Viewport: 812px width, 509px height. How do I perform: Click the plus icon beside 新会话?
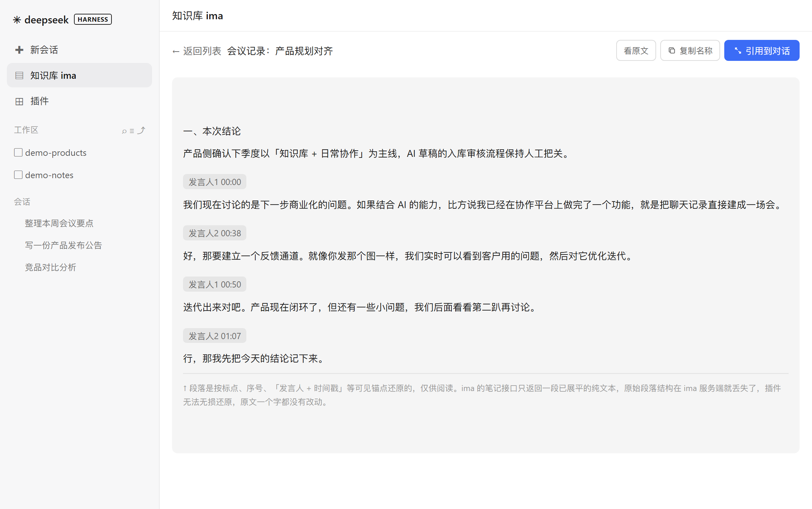(19, 50)
